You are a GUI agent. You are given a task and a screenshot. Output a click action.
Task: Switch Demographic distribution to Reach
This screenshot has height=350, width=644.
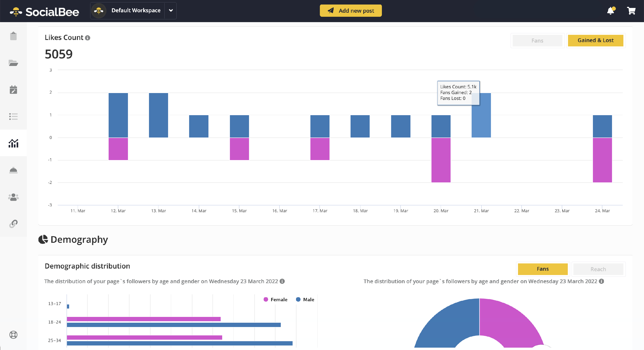click(598, 269)
